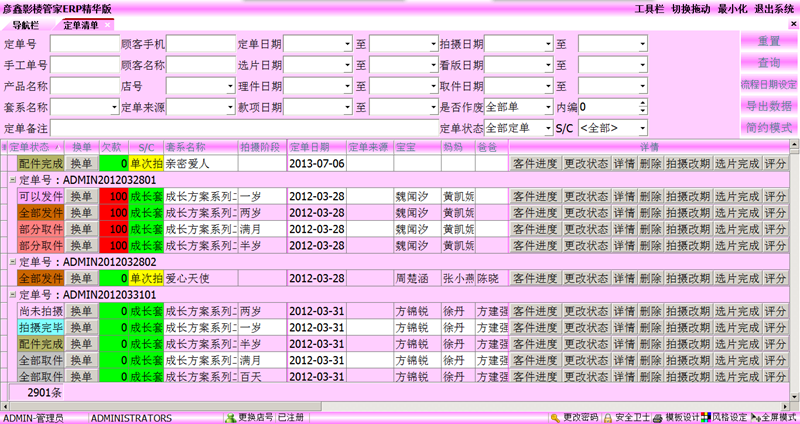
Task: Click 更换店号 in the status bar
Action: coord(255,417)
